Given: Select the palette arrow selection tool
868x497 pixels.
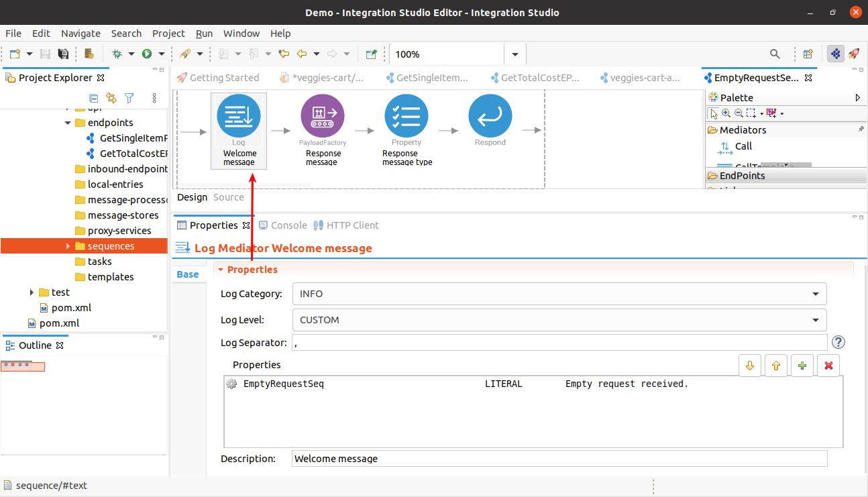Looking at the screenshot, I should pos(714,113).
